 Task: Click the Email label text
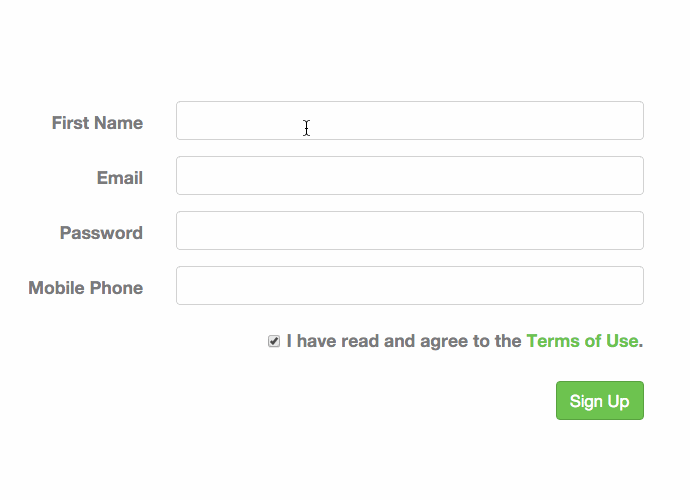120,178
